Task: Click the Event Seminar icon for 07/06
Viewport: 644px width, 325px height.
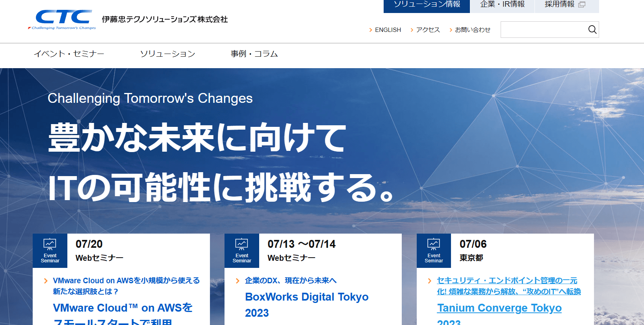Action: click(434, 251)
